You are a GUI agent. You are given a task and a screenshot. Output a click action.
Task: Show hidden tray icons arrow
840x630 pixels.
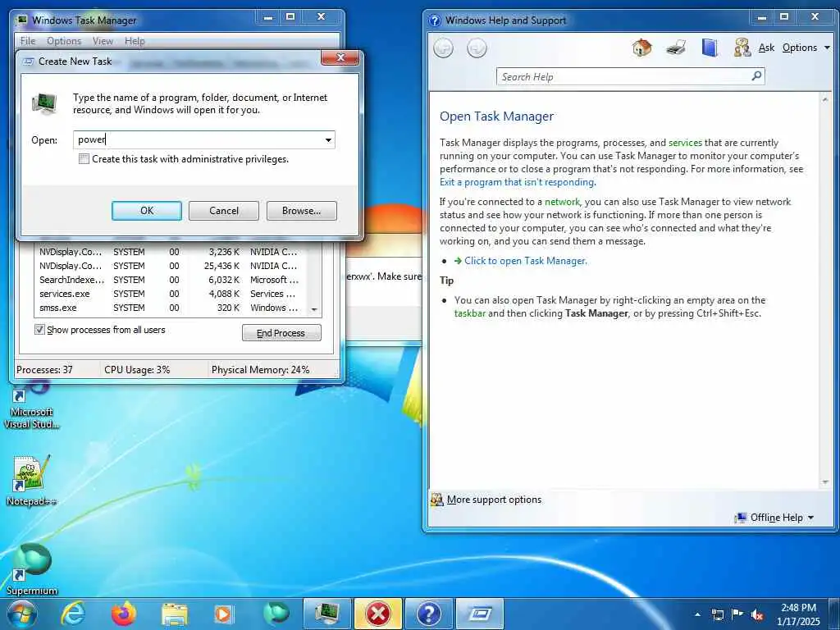click(x=697, y=614)
